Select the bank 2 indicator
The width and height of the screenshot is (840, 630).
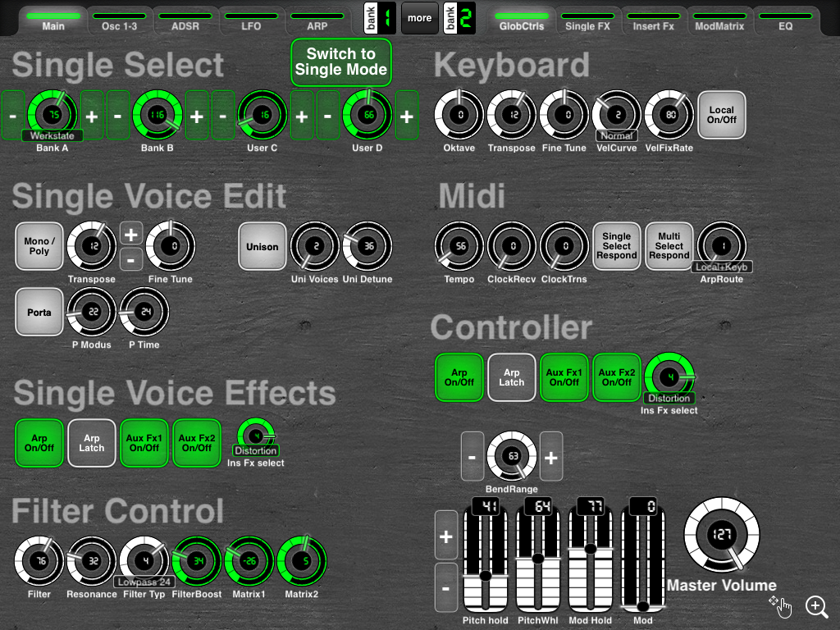(459, 18)
